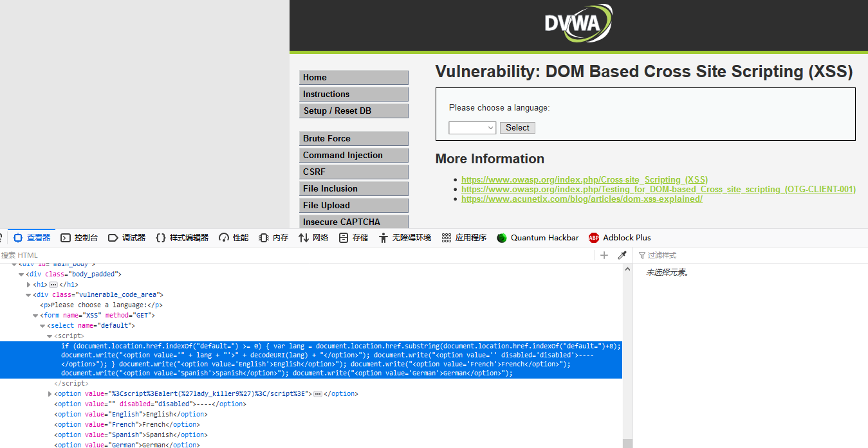The image size is (868, 448).
Task: Click the filter styles (过滤样式) field
Action: click(753, 255)
